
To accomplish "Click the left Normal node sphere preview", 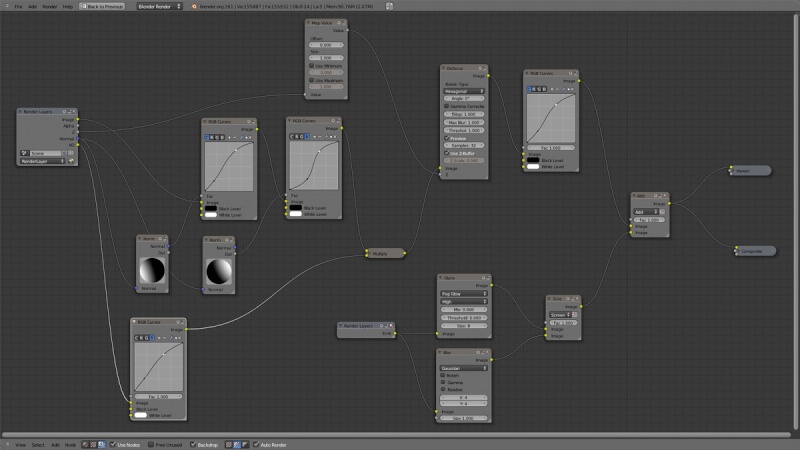I will pos(152,270).
